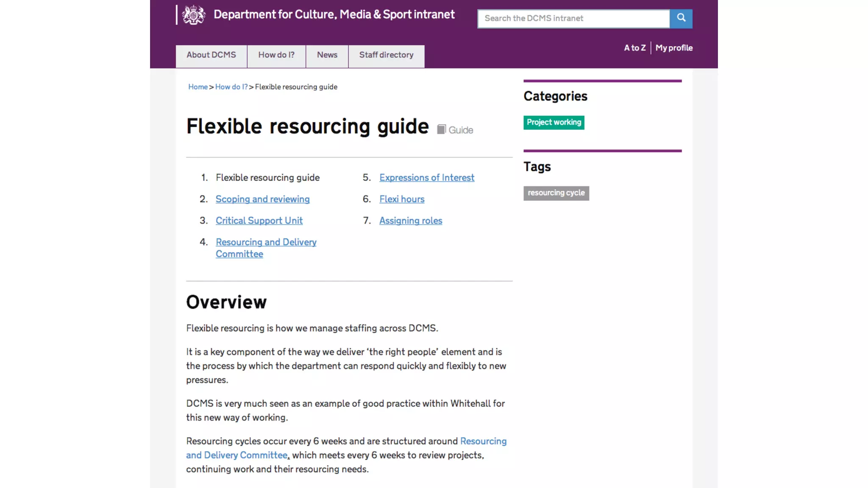Open Resourcing and Delivery Committee contents link
This screenshot has height=488, width=868.
[x=266, y=242]
